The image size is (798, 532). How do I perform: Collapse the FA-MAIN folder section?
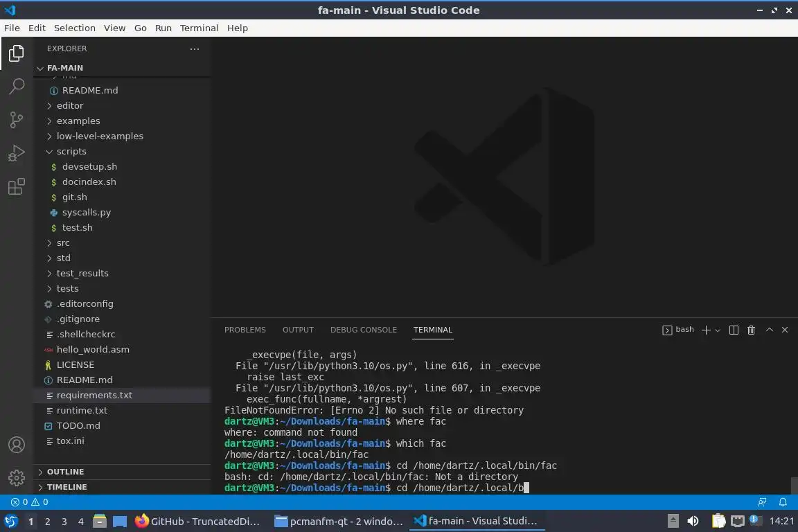122,68
